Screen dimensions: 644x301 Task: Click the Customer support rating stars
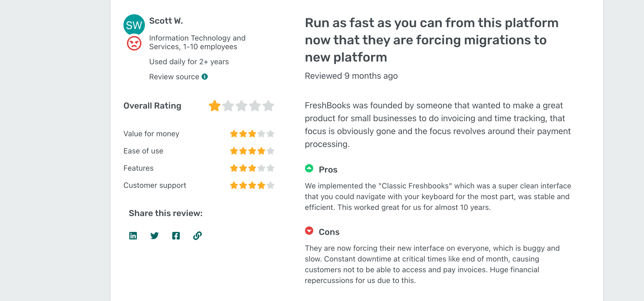click(252, 185)
